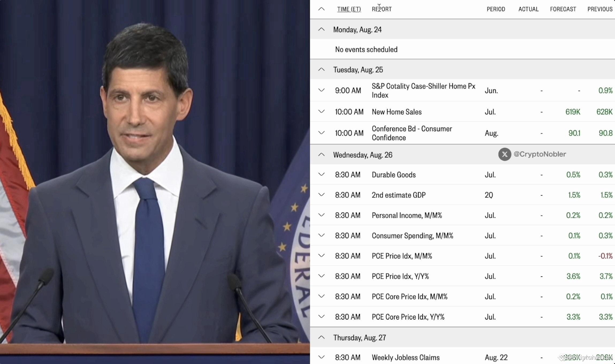The height and width of the screenshot is (364, 615).
Task: Expand the PCE Core Price Idx, Y/Y% row
Action: [x=321, y=317]
